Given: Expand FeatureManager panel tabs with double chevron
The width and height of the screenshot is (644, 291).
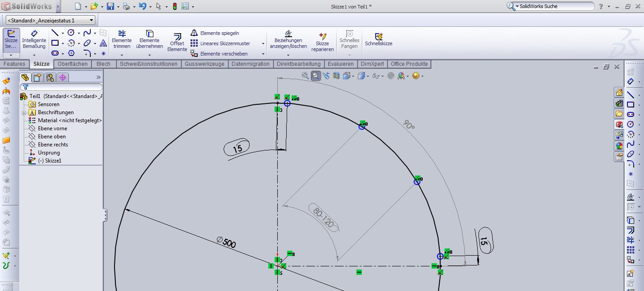Looking at the screenshot, I should [98, 77].
